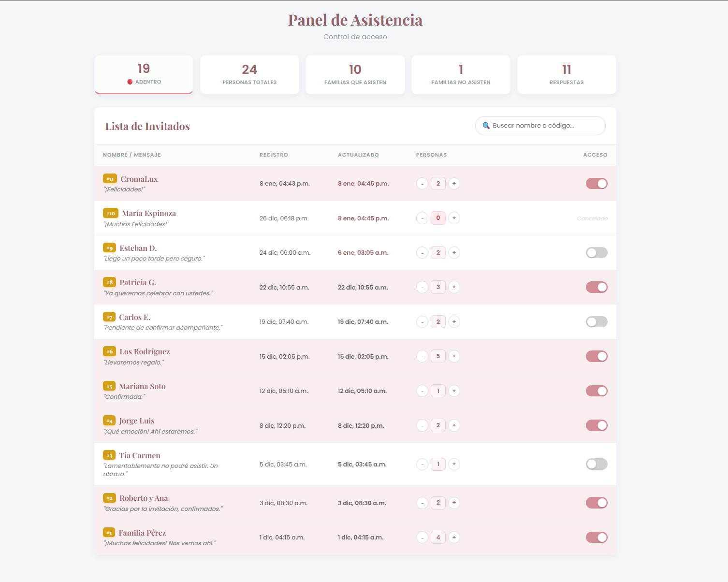Click the NOMBRE / MENSAJE column header
This screenshot has width=728, height=582.
(131, 155)
